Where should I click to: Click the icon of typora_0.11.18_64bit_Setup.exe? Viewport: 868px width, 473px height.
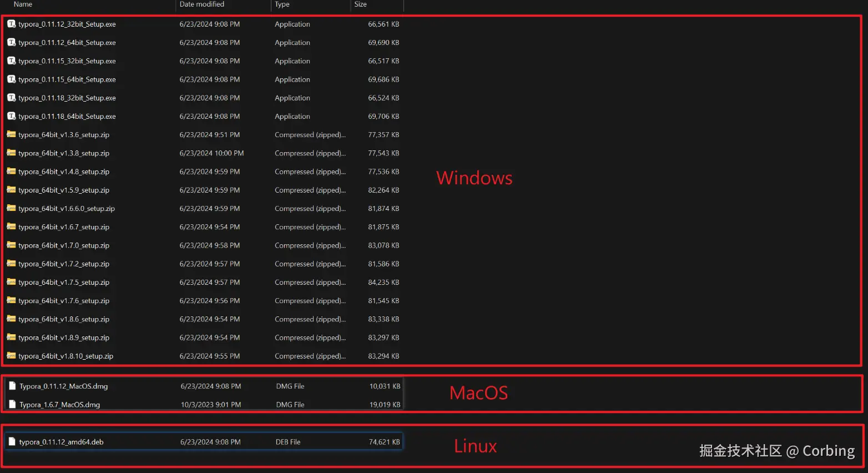pos(11,116)
